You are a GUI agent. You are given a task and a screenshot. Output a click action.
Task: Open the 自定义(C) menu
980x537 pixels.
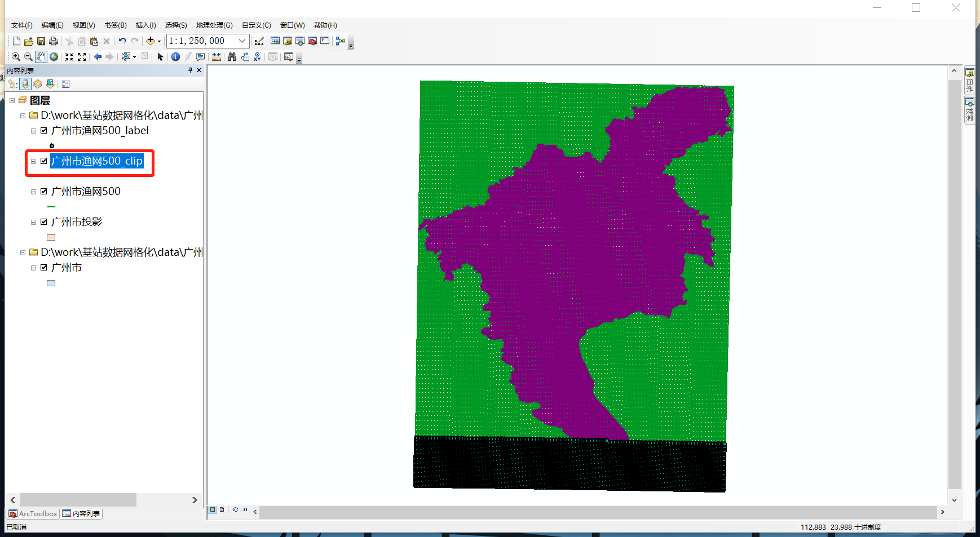pyautogui.click(x=257, y=25)
